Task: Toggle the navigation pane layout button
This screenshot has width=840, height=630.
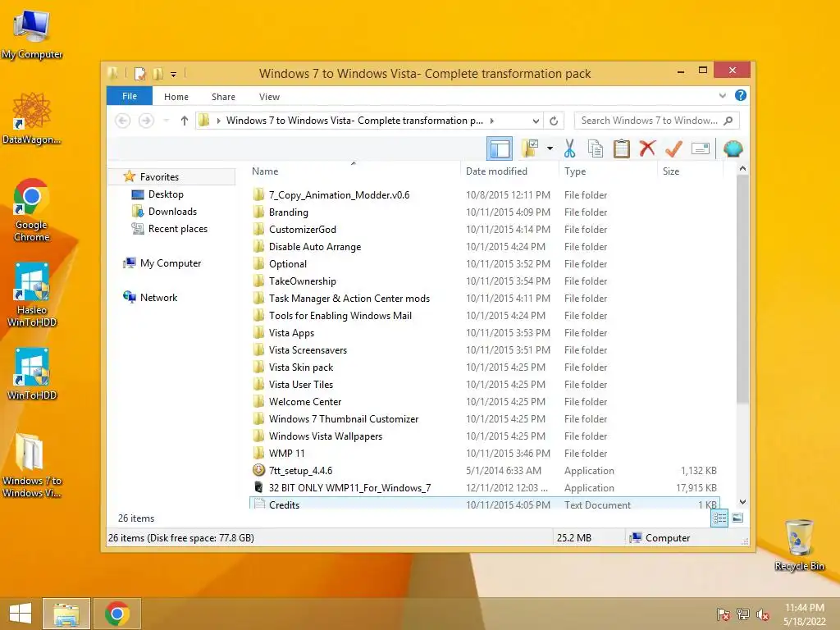Action: click(500, 148)
